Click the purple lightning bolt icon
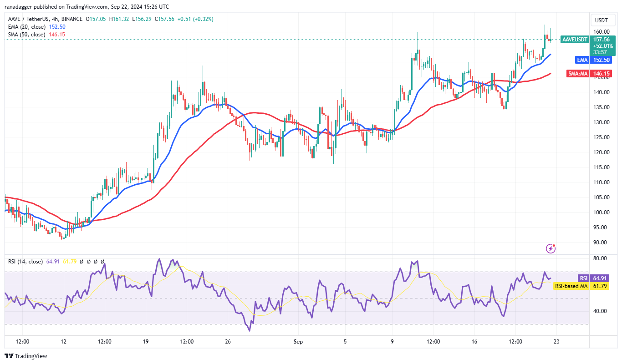The width and height of the screenshot is (622, 364). pos(551,248)
